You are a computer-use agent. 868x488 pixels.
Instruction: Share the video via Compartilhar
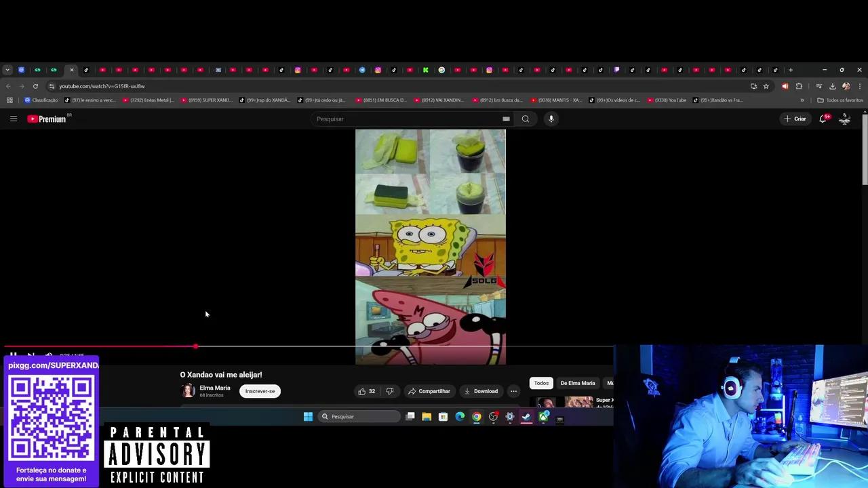coord(429,391)
